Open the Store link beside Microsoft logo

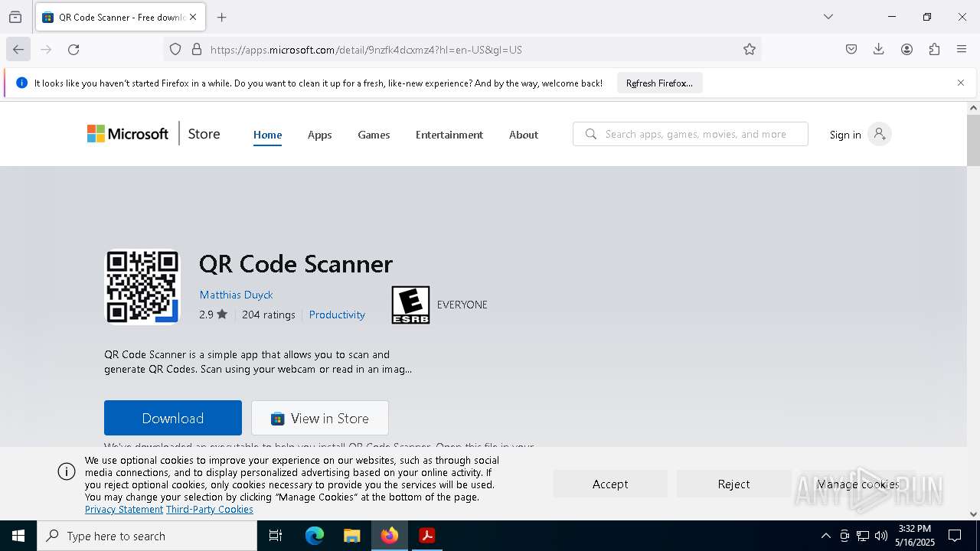pos(204,134)
